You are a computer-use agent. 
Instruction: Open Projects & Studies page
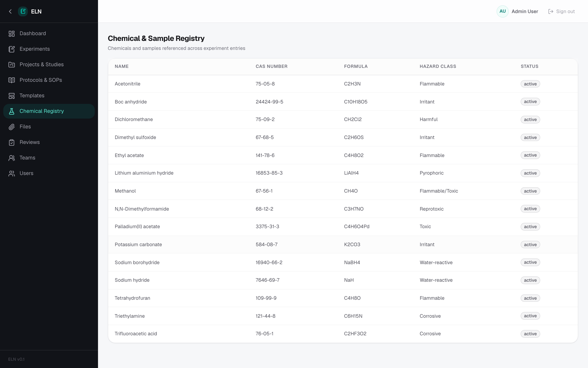point(49,65)
